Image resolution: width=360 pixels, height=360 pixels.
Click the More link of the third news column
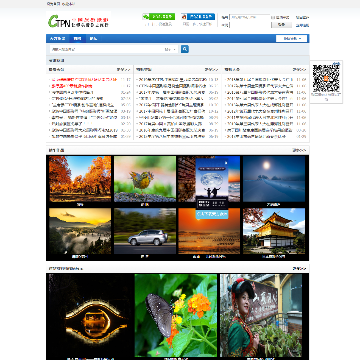tap(299, 70)
